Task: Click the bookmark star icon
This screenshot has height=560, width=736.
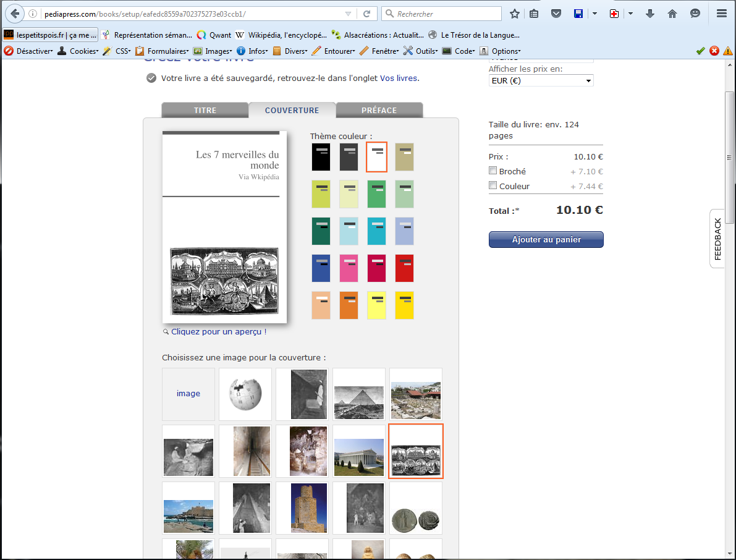Action: coord(514,14)
